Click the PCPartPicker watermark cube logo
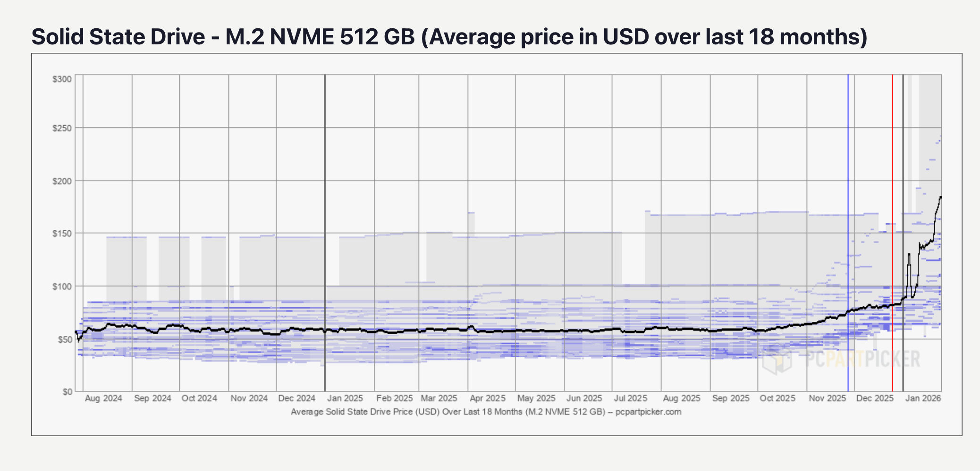This screenshot has height=471, width=980. click(x=777, y=361)
